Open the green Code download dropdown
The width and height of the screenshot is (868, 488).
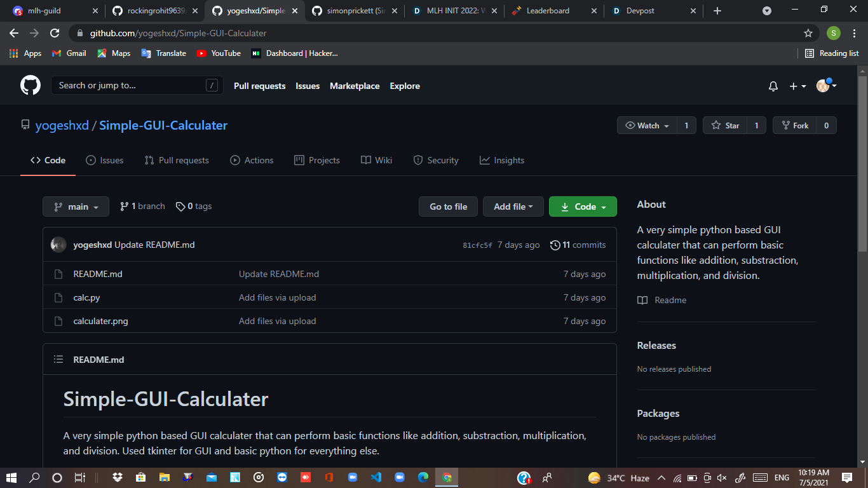582,206
